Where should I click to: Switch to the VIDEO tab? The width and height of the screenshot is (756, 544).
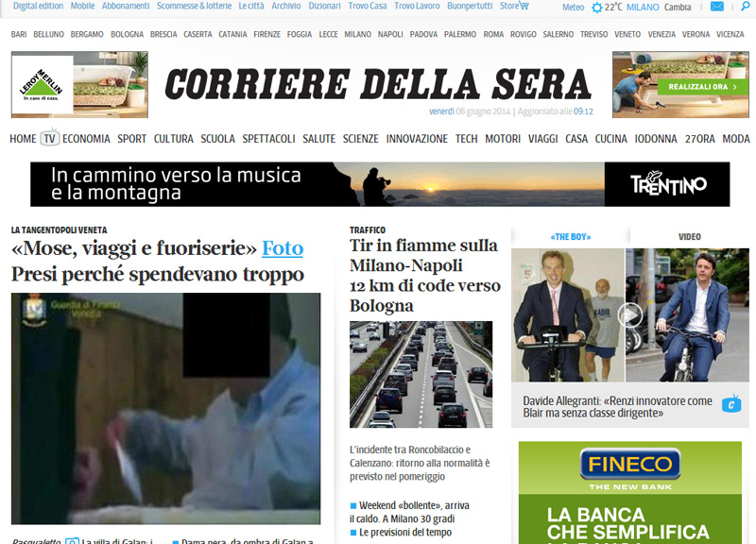[690, 236]
